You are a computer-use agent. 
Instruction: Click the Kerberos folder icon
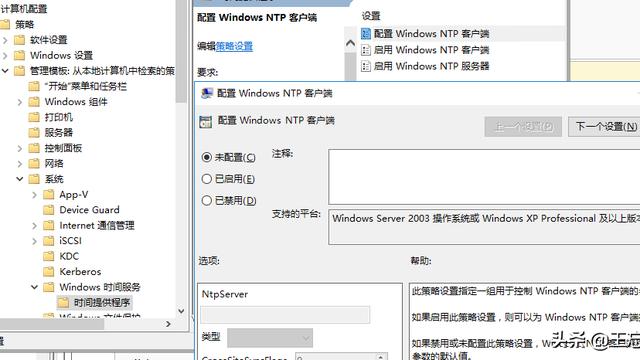49,271
